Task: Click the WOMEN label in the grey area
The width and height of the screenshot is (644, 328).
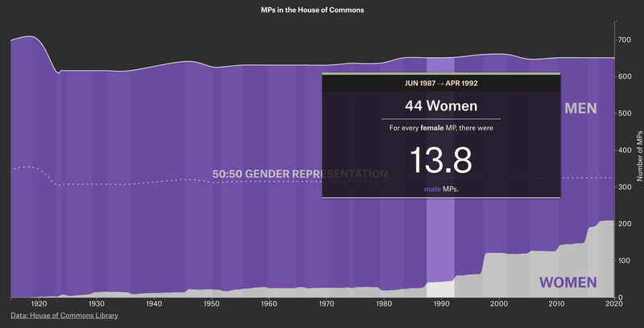Action: click(568, 282)
